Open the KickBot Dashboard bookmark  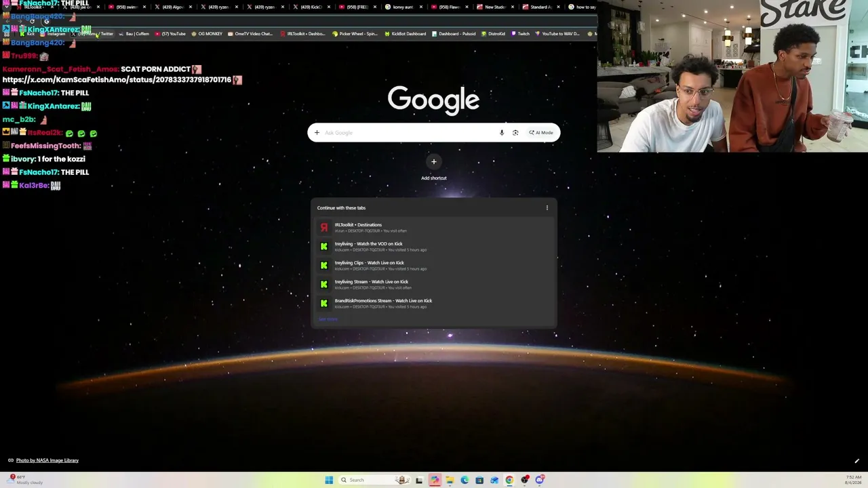pyautogui.click(x=405, y=34)
